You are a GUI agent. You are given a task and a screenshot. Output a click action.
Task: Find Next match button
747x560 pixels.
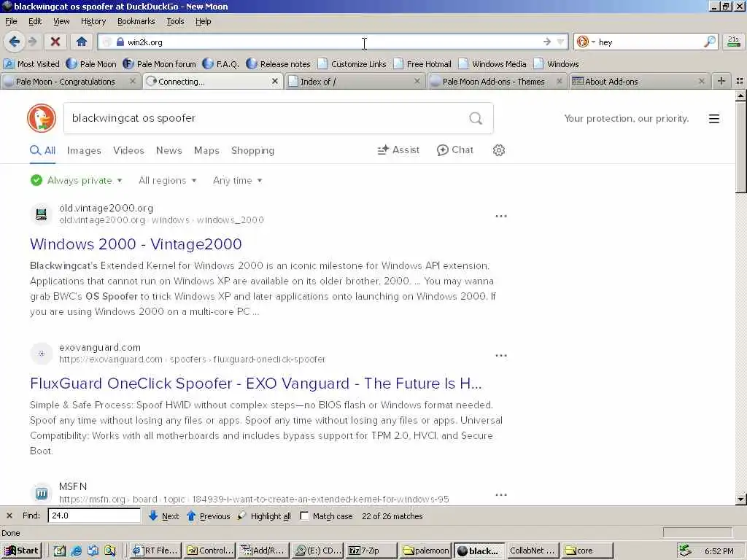tap(164, 516)
